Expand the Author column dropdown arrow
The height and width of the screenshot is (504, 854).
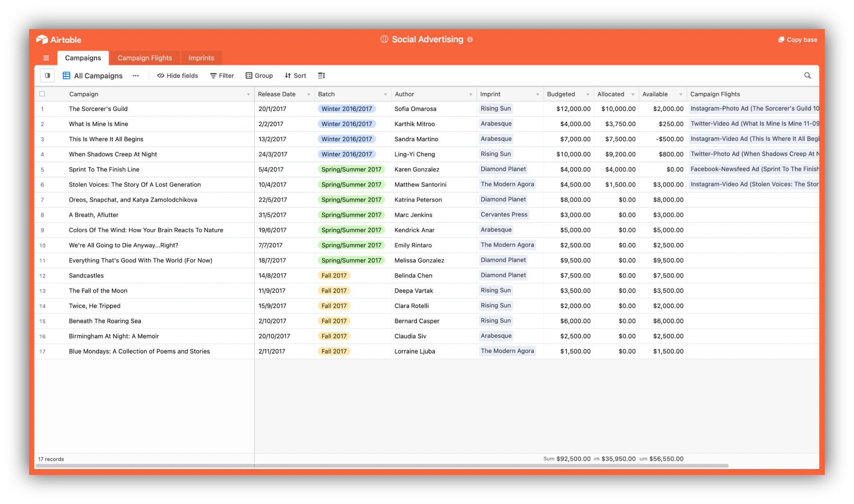(x=471, y=94)
